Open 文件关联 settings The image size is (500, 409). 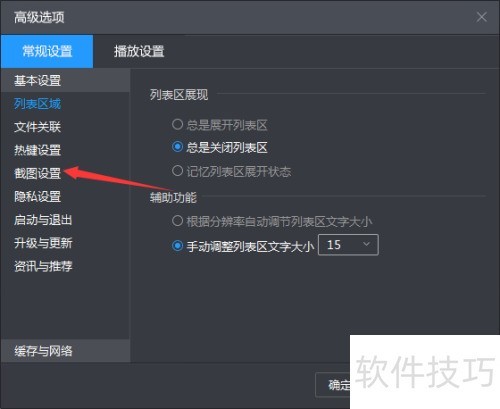click(37, 127)
